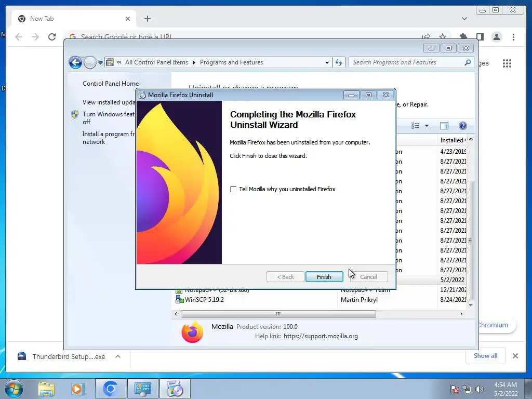Click the horizontal scrollbar in programs list

(x=278, y=314)
